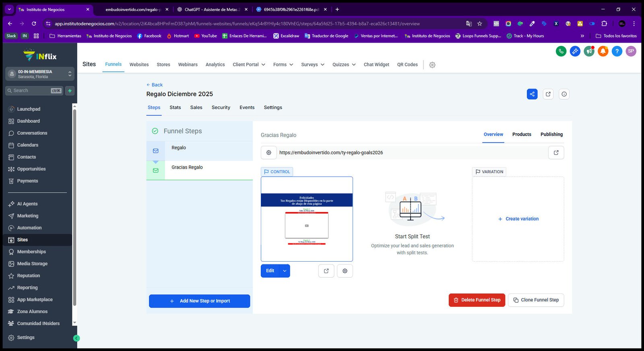Click Add New Step or Import

(x=200, y=301)
